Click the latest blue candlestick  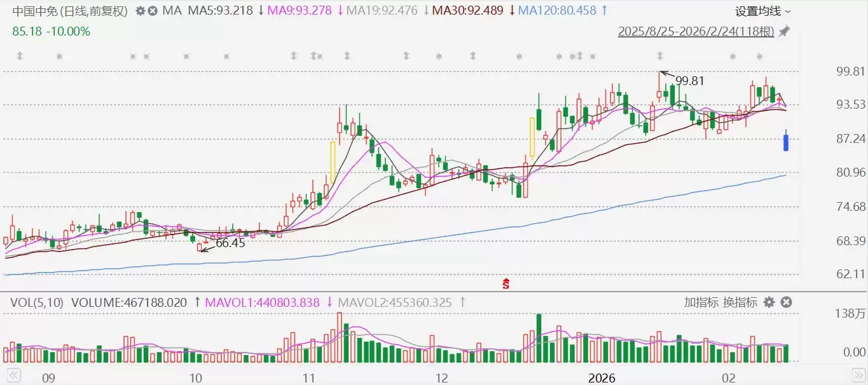(x=786, y=141)
